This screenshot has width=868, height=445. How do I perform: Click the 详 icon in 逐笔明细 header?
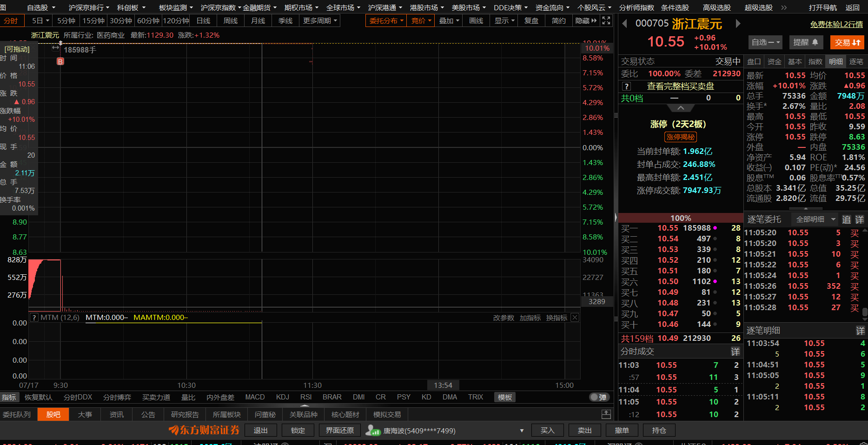point(861,331)
